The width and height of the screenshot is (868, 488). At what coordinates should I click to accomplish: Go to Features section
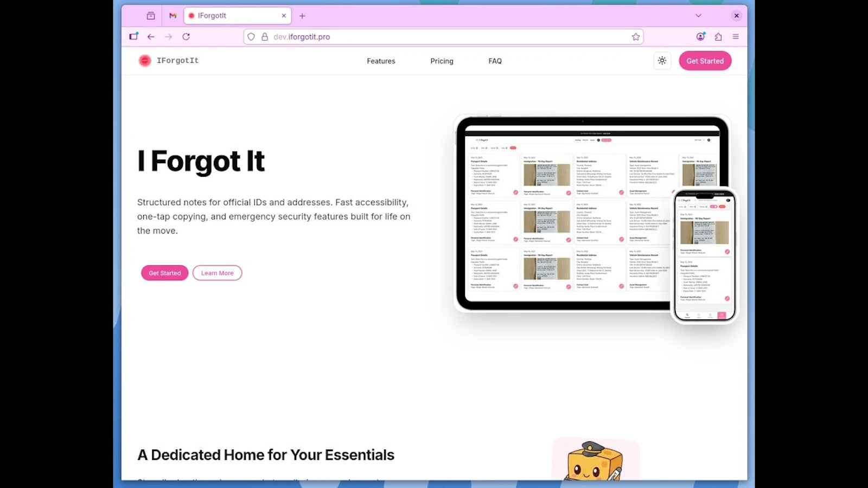pos(381,61)
